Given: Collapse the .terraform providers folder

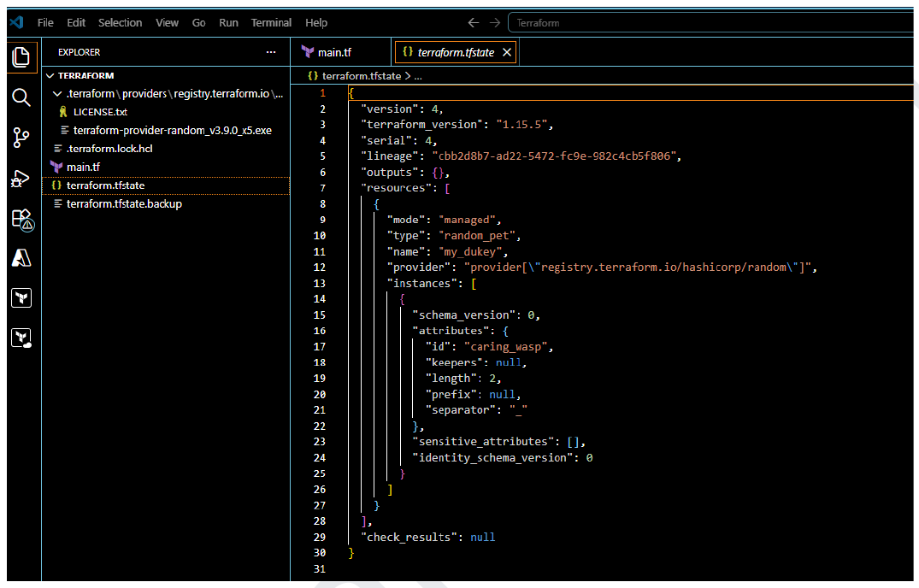Looking at the screenshot, I should pos(57,94).
